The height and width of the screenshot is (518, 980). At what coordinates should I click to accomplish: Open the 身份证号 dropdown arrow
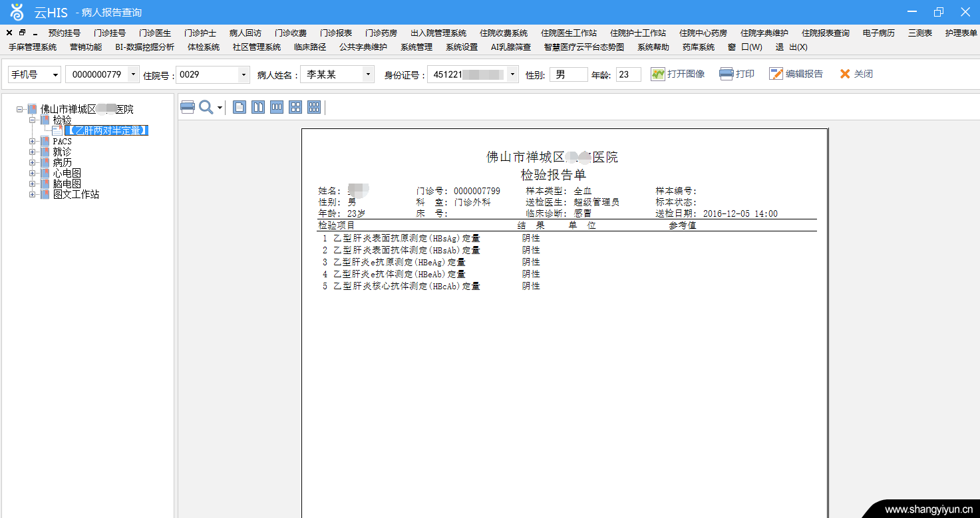point(512,74)
